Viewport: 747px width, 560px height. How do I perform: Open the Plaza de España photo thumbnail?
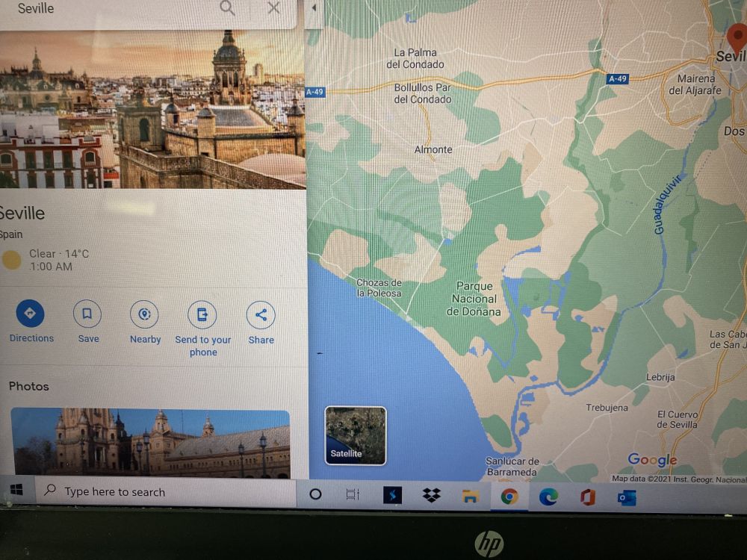tap(150, 443)
